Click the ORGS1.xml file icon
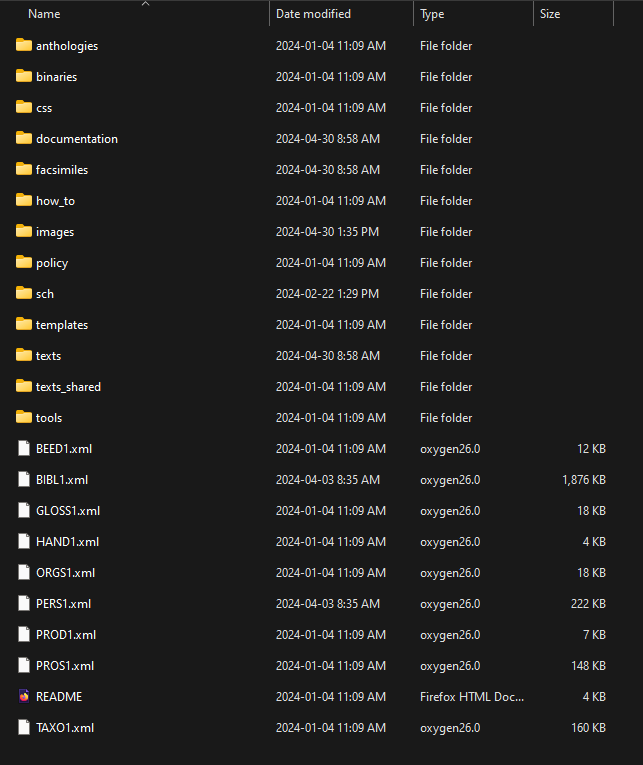 tap(23, 572)
